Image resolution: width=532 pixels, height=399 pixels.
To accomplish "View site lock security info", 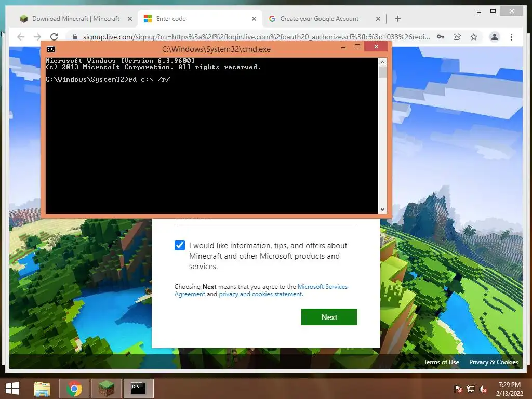I will (x=75, y=37).
